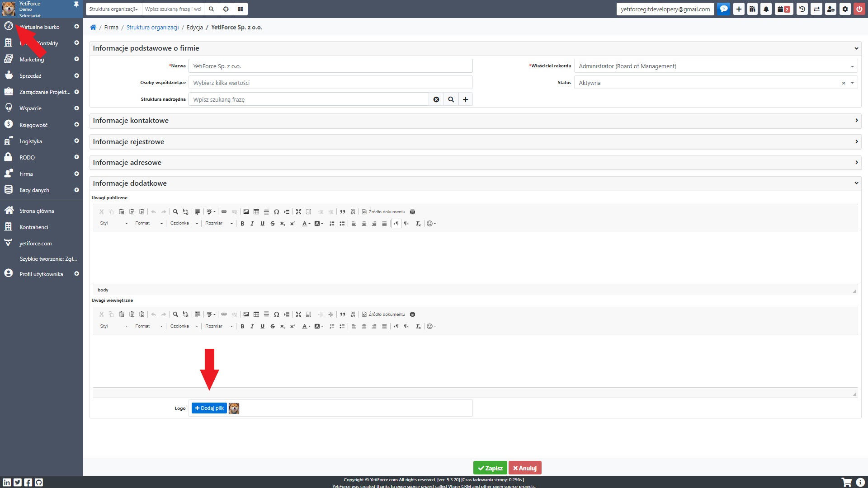Expand Informacje kontaktowe section
The width and height of the screenshot is (868, 488).
[475, 121]
